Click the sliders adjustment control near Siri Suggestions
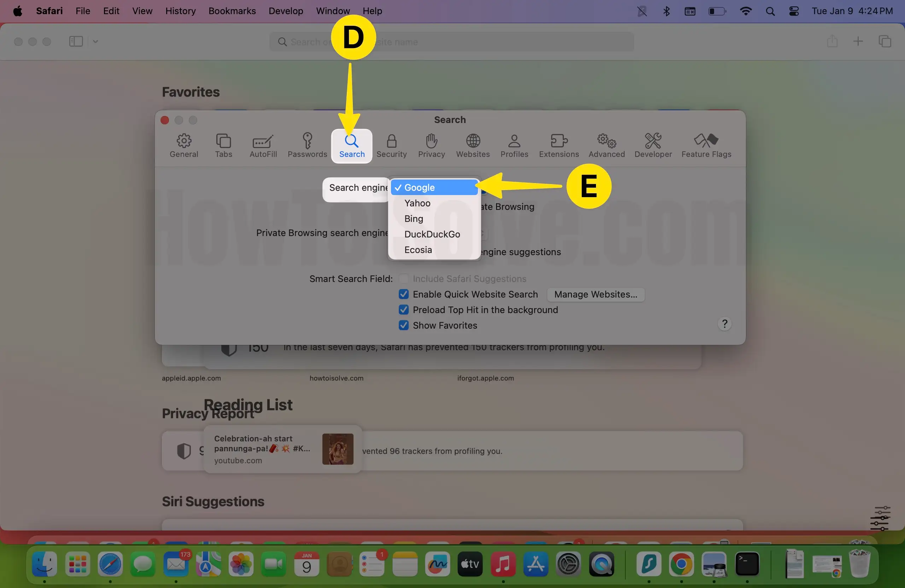 (881, 518)
